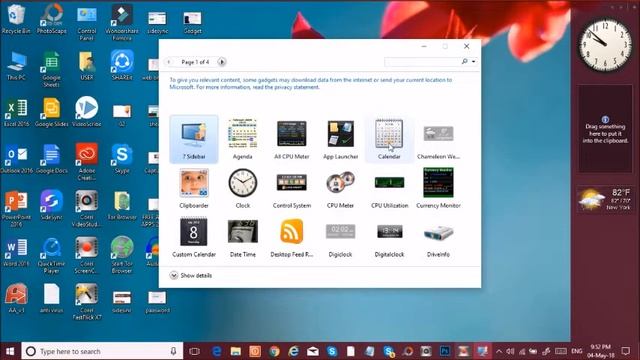Select Skype desktop shortcut
640x360 pixels.
(122, 159)
